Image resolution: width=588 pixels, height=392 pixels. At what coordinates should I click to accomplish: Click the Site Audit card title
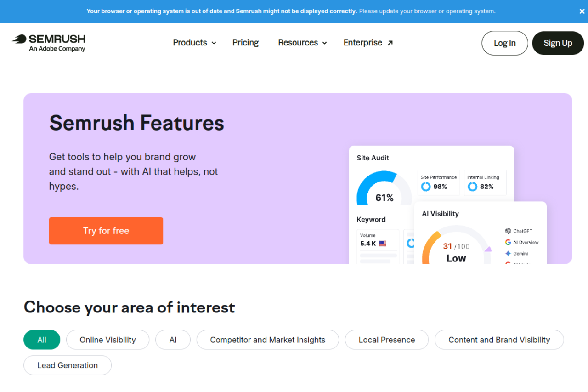pos(373,158)
